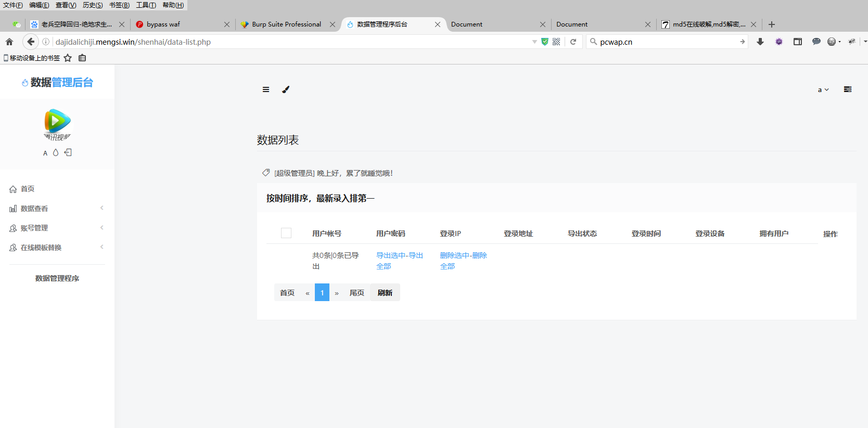Toggle the sidebar panel toolbar icon
The width and height of the screenshot is (868, 428).
pos(798,42)
